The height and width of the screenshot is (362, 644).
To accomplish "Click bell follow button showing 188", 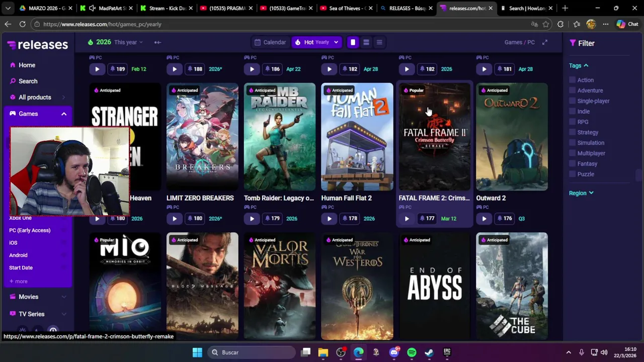I will click(194, 69).
